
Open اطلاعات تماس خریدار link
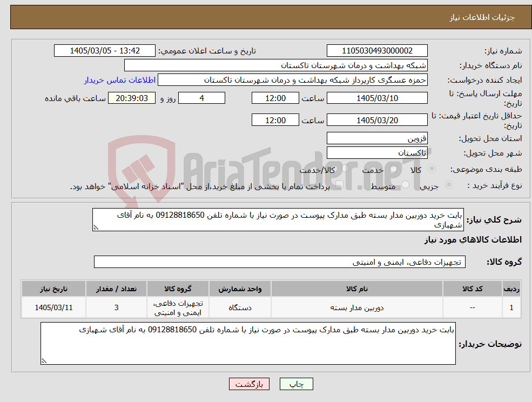tap(120, 80)
